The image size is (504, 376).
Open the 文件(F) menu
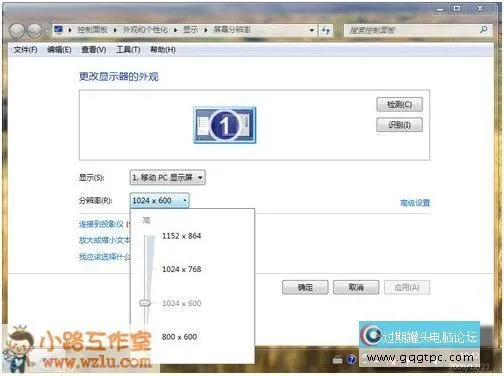pyautogui.click(x=25, y=50)
